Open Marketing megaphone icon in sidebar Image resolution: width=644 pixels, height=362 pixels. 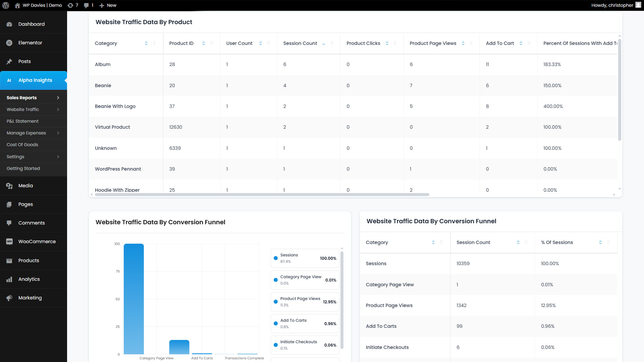tap(9, 298)
